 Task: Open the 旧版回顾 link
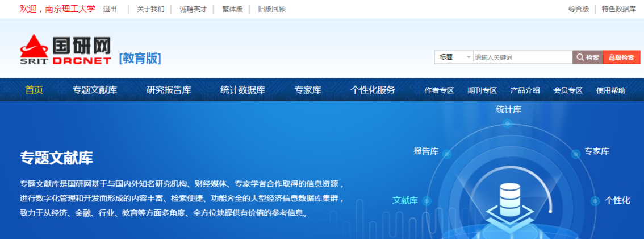pyautogui.click(x=272, y=9)
